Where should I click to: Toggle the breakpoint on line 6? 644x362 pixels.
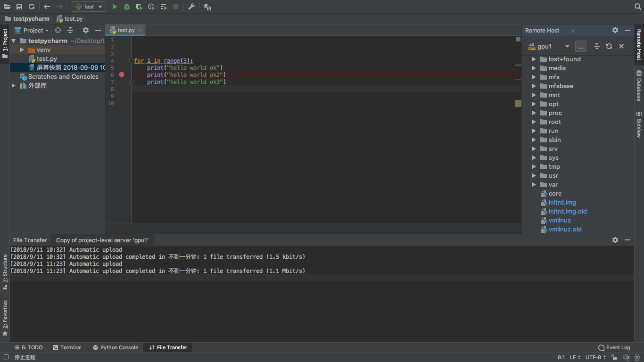click(x=122, y=74)
